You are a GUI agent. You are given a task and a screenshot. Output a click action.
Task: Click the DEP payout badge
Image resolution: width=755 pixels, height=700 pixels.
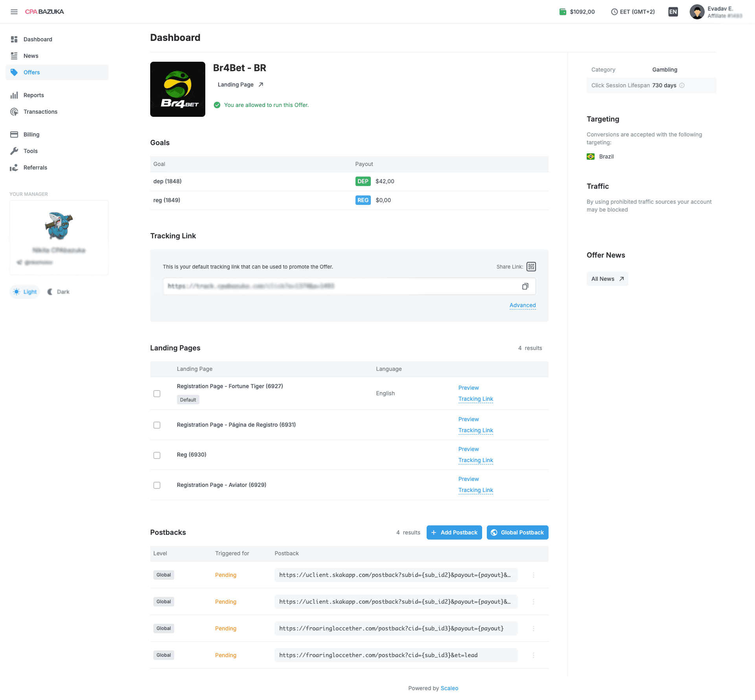[363, 181]
